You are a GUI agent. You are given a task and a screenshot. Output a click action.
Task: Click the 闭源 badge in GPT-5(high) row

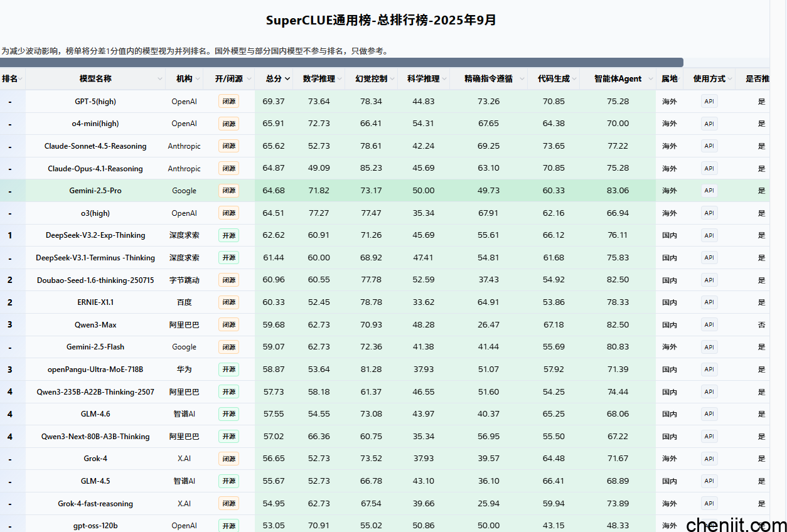point(228,102)
